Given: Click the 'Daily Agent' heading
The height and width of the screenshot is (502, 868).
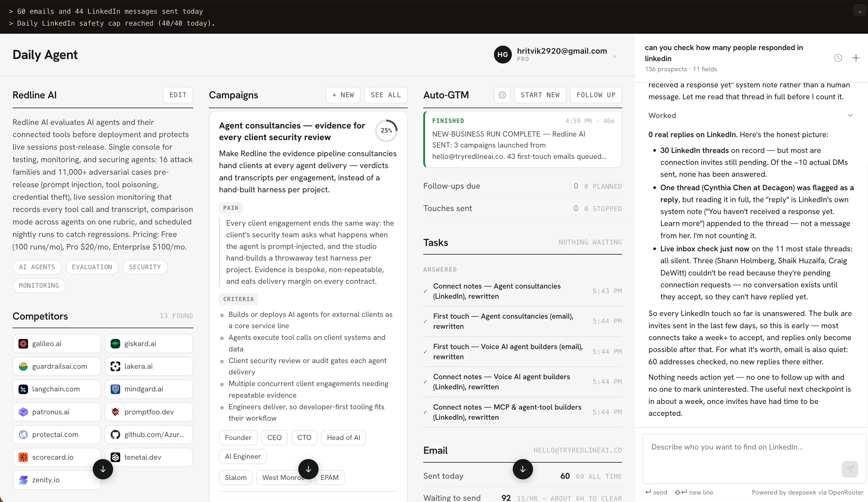Looking at the screenshot, I should click(x=45, y=55).
